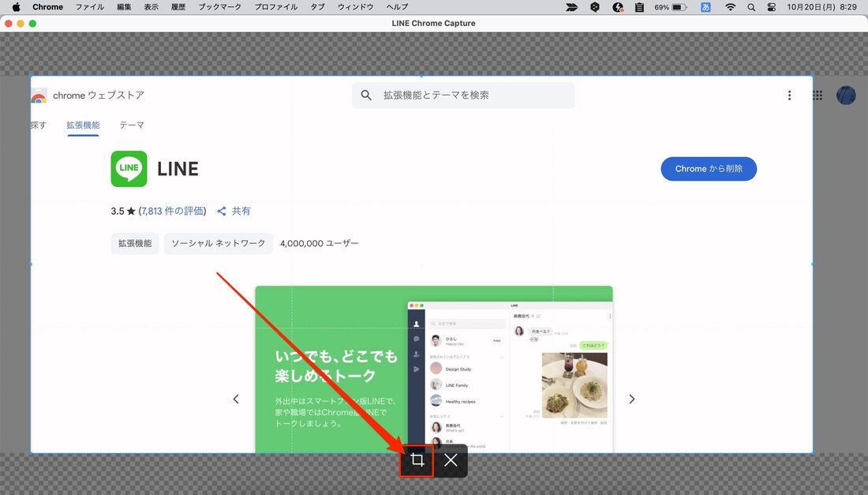Open the ブックマーク menu
Image resolution: width=868 pixels, height=495 pixels.
click(x=219, y=6)
